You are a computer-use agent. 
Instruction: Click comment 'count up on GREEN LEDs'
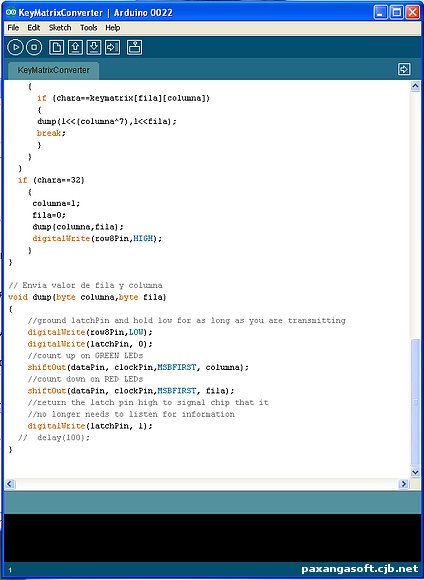click(x=85, y=356)
